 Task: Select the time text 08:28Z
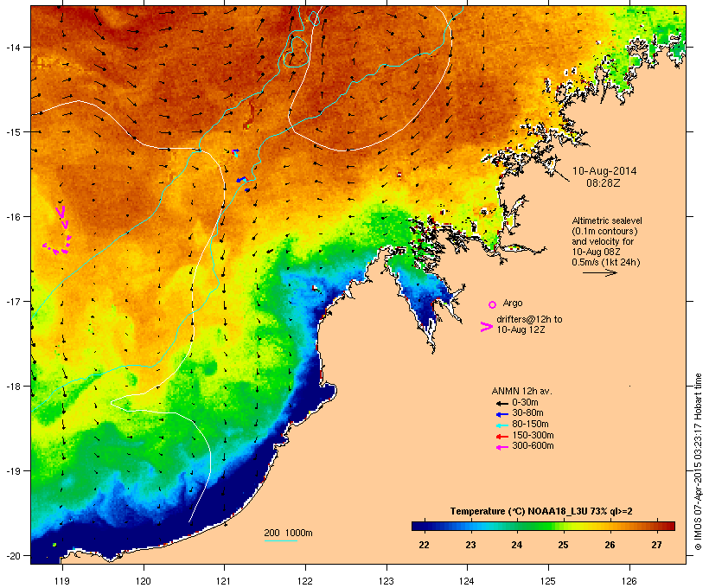point(604,183)
